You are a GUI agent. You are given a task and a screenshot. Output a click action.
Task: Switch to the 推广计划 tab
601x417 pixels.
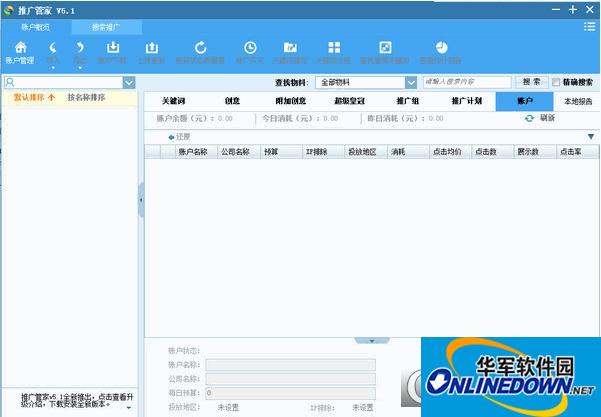pyautogui.click(x=466, y=101)
